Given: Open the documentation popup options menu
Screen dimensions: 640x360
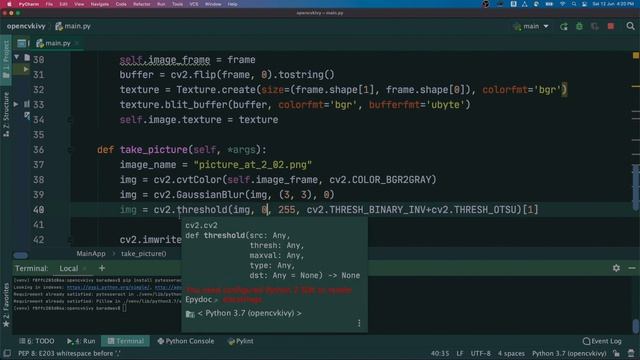Looking at the screenshot, I should (359, 323).
